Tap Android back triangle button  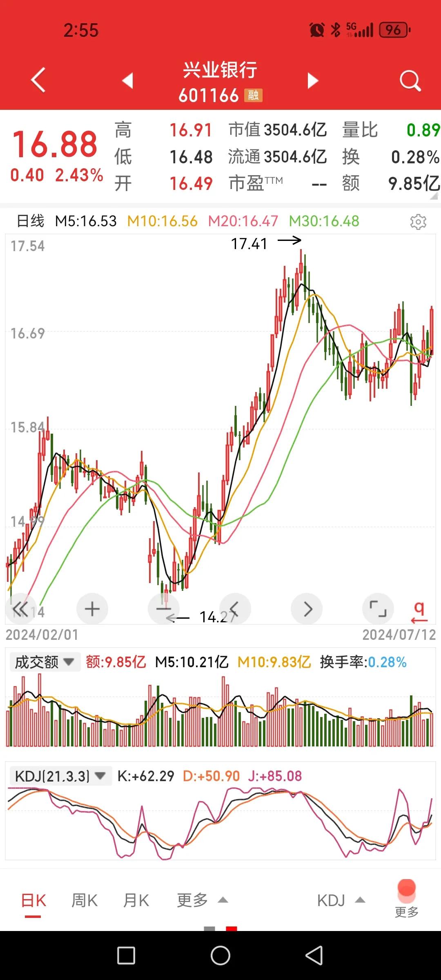click(314, 955)
